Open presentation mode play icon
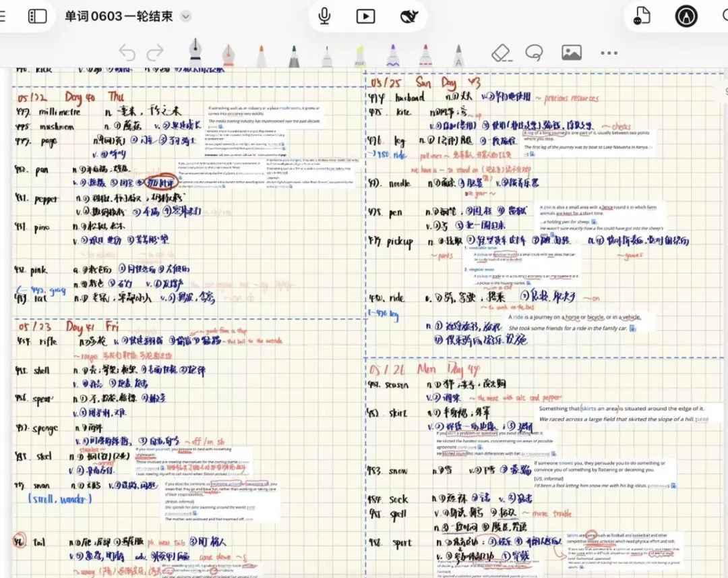 366,16
